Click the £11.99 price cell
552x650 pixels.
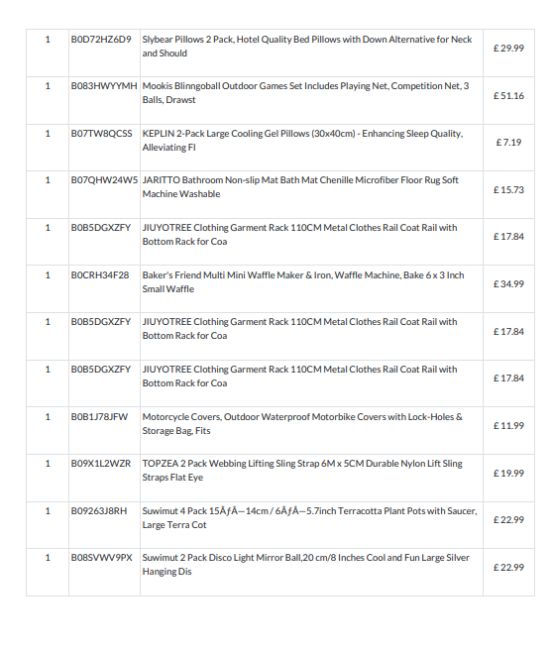[508, 426]
